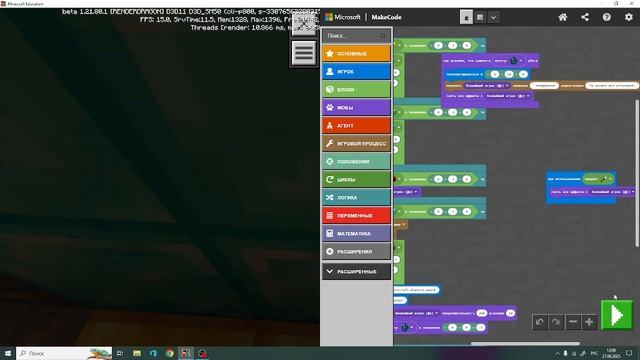Switch to Blocks editor view
Viewport: 640px width, 360px height.
(466, 18)
